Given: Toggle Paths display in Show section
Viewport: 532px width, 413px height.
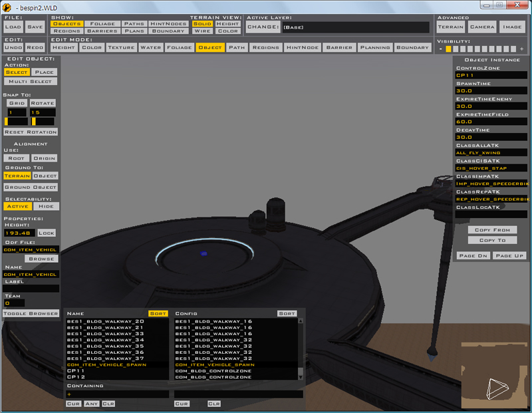Looking at the screenshot, I should click(134, 24).
